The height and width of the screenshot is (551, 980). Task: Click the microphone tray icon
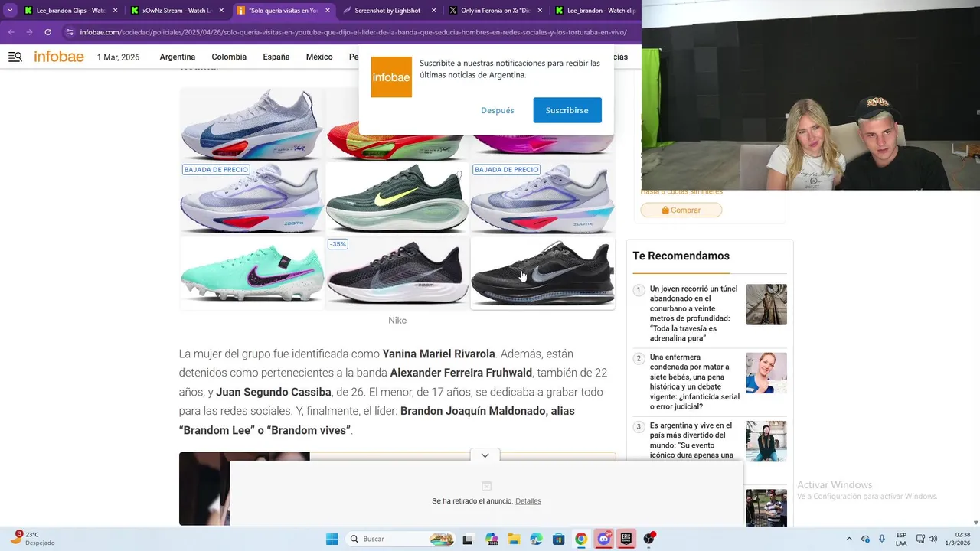[x=882, y=539]
